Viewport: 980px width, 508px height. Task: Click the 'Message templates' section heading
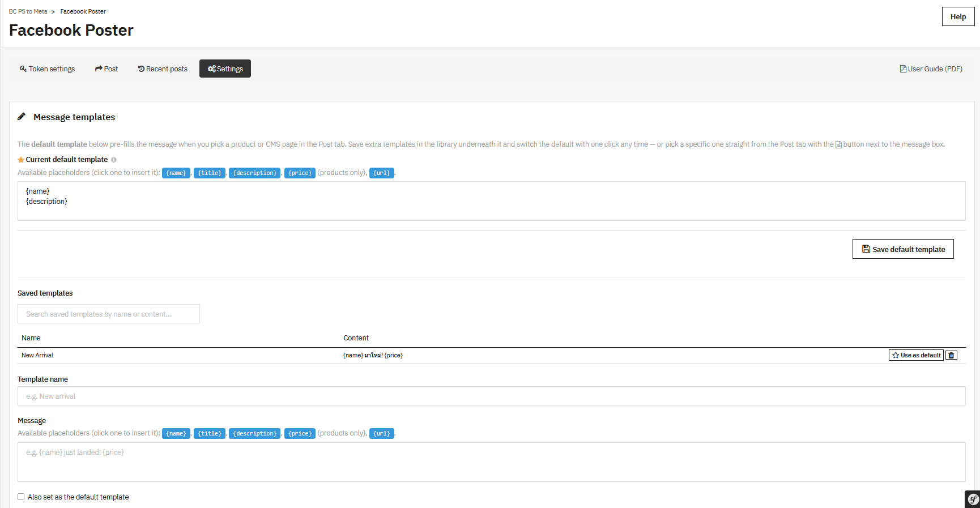pos(74,117)
